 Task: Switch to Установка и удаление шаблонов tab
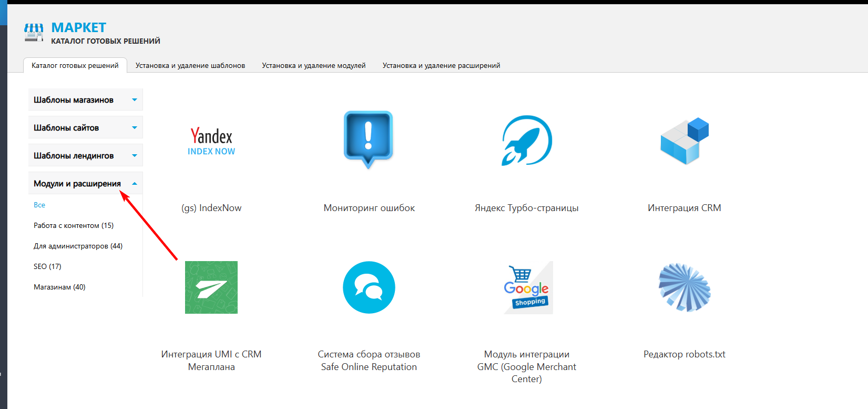pyautogui.click(x=190, y=66)
